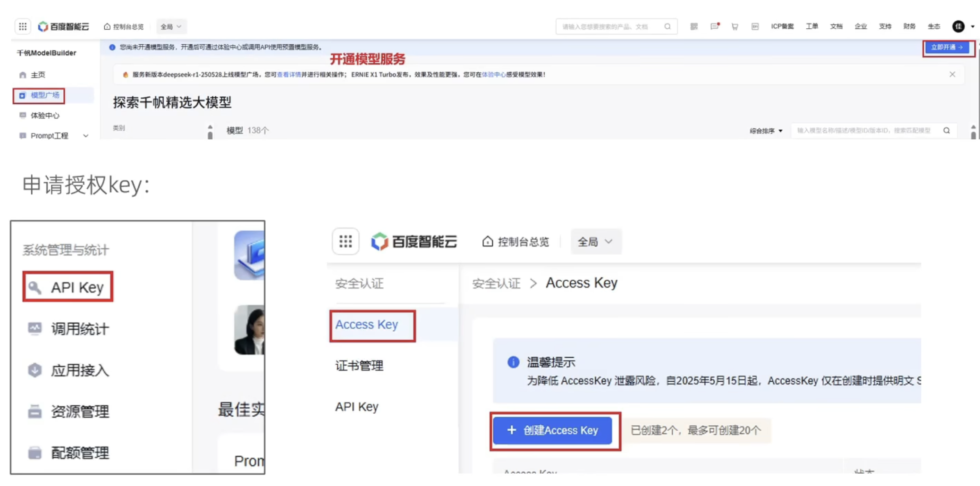Viewport: 980px width, 486px height.
Task: Select 模型广场 in the ModelBuilder sidebar
Action: 44,95
